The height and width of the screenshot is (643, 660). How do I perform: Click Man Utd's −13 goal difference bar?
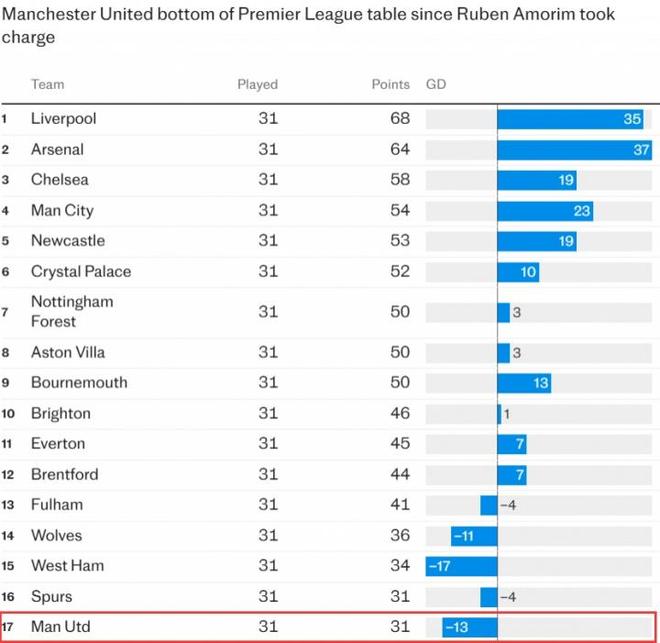[470, 627]
